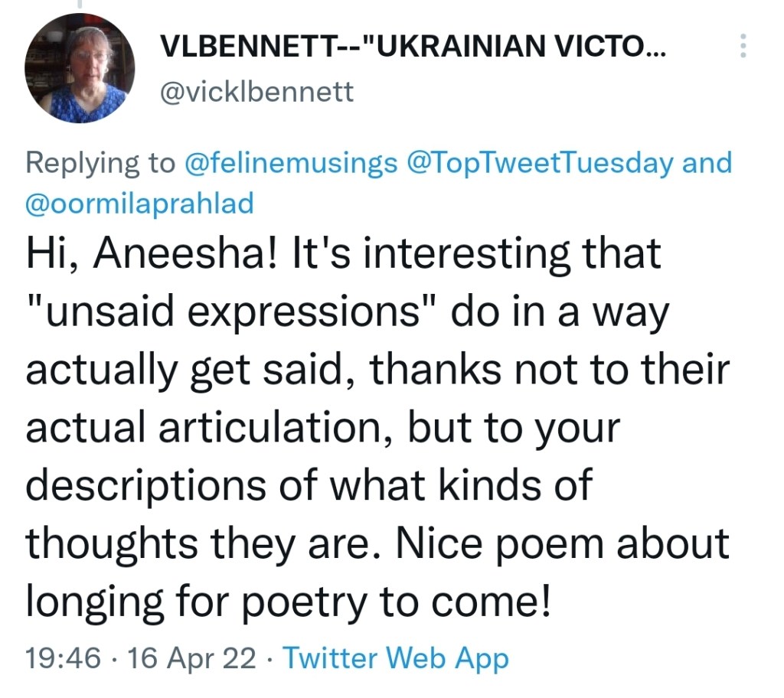Image resolution: width=784 pixels, height=698 pixels.
Task: Click the 'Hi, Aneesha!' greeting text
Action: click(150, 253)
